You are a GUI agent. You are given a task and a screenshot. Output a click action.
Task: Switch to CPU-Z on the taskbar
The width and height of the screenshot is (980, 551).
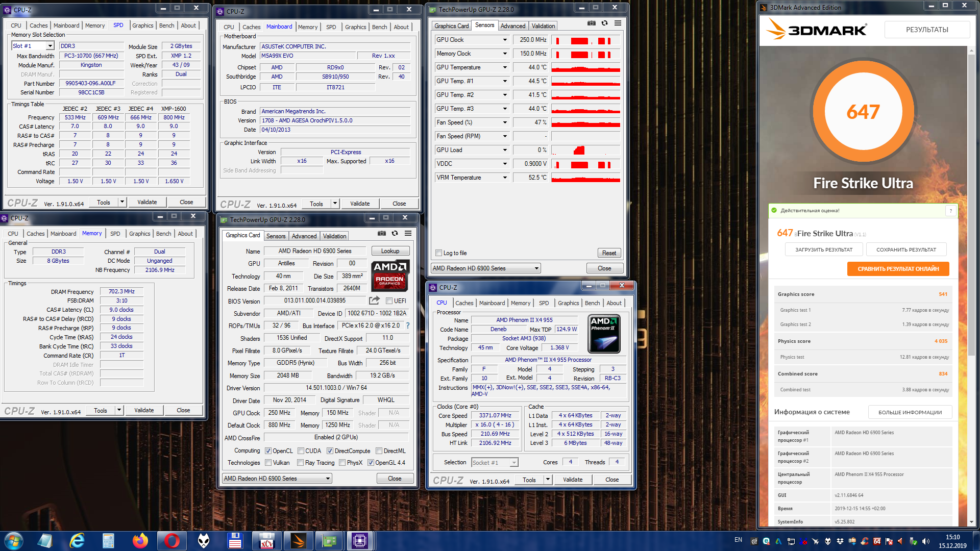coord(360,541)
